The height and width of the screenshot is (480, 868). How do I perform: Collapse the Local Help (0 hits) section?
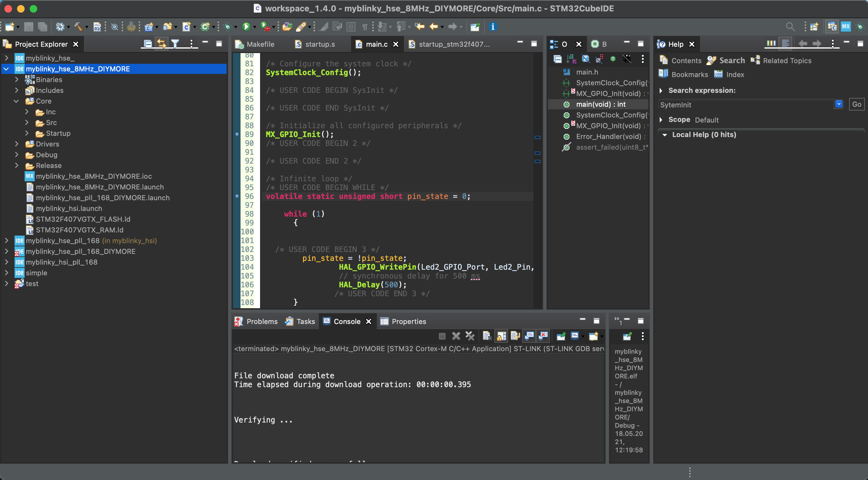coord(664,135)
